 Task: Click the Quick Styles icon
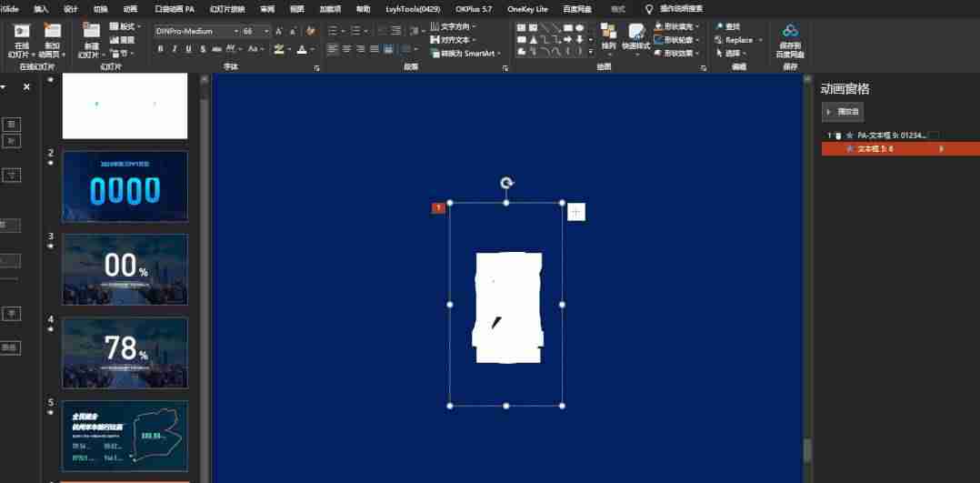click(636, 35)
